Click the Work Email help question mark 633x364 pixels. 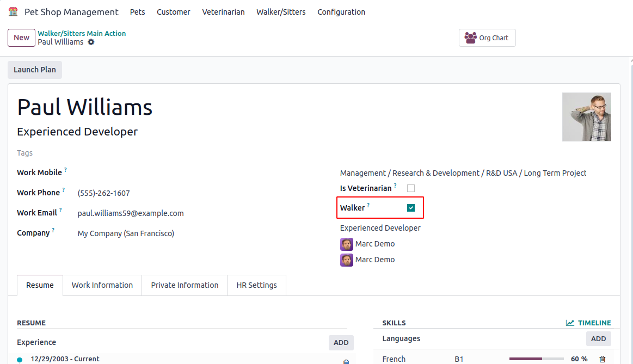click(x=60, y=210)
